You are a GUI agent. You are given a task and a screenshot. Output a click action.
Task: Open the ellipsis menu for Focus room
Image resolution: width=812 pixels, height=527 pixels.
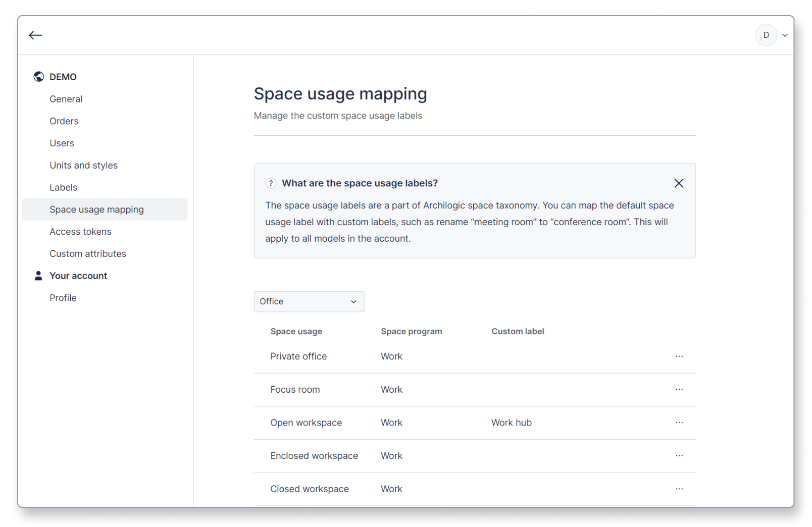click(x=679, y=389)
